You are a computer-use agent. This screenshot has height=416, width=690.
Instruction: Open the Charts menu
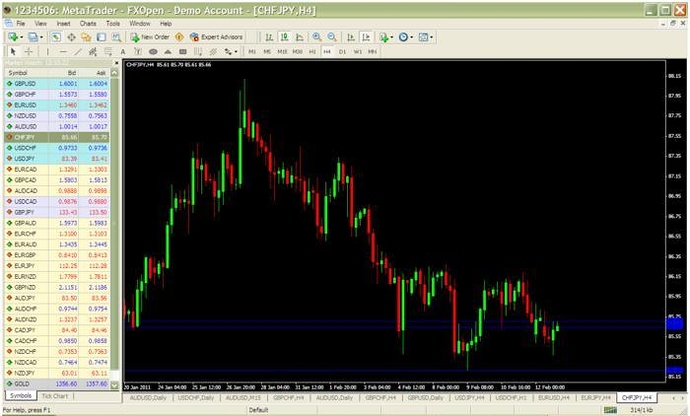[x=88, y=23]
